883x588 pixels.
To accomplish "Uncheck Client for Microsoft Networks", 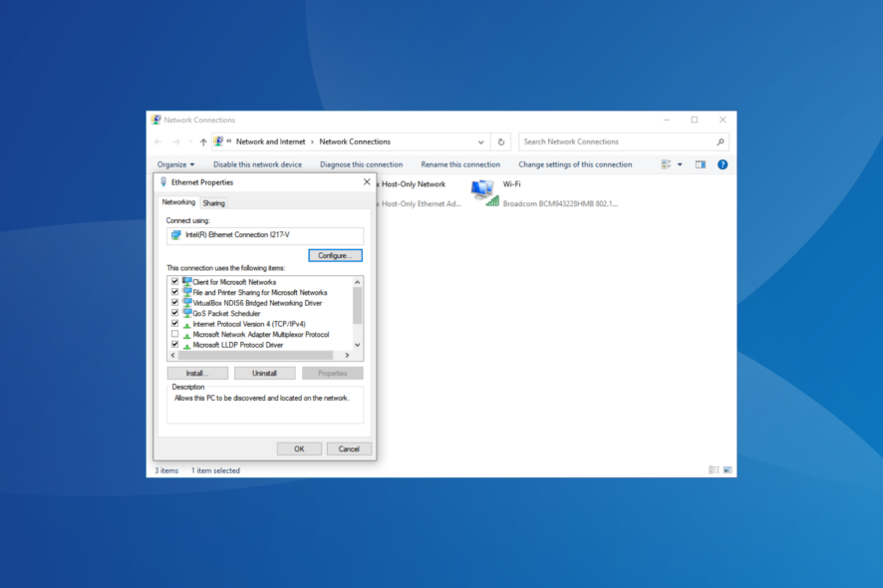I will pos(175,282).
